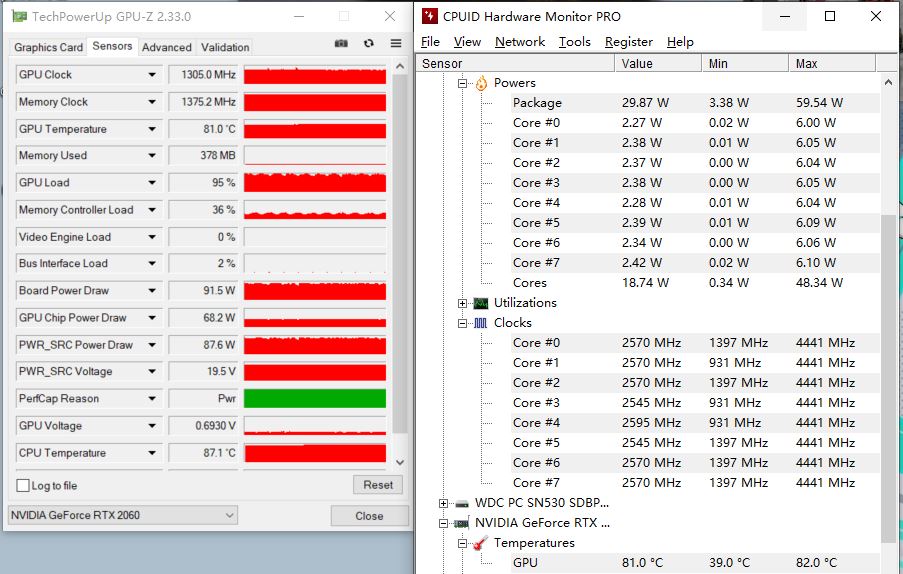Enable the Log to file checkbox
This screenshot has height=574, width=903.
(23, 485)
